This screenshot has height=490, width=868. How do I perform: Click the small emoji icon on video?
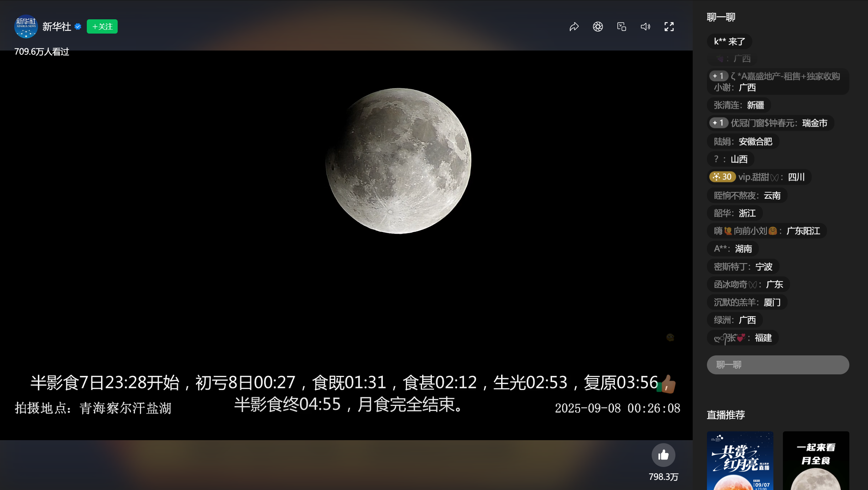click(x=670, y=337)
